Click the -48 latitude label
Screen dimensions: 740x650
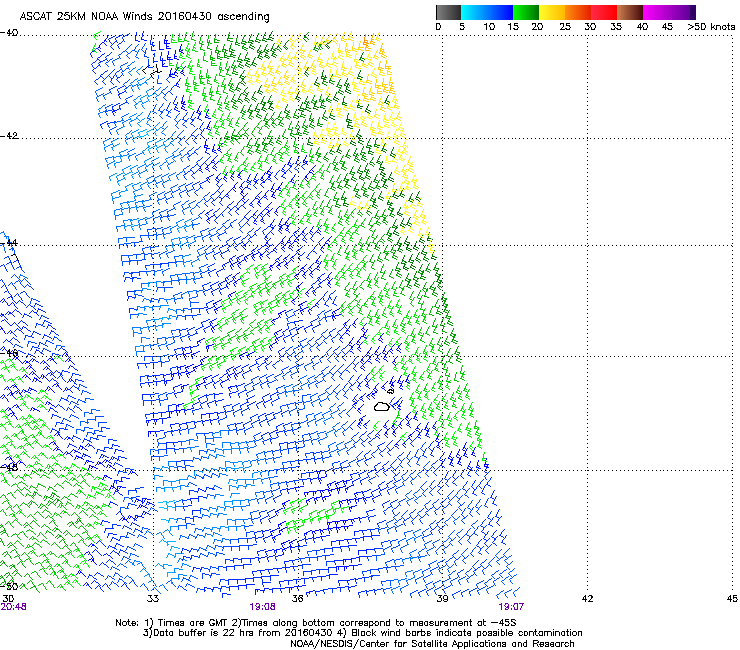point(9,467)
